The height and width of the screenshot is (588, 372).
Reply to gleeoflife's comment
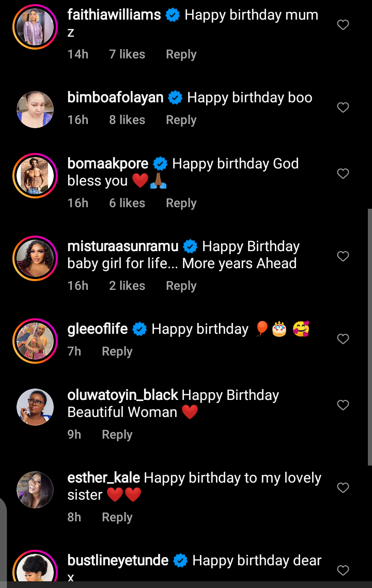coord(117,351)
